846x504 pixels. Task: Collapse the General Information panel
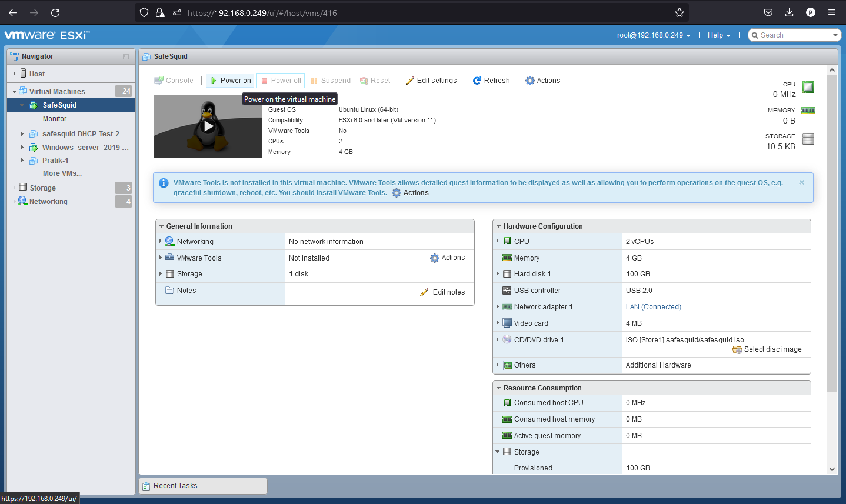tap(161, 226)
